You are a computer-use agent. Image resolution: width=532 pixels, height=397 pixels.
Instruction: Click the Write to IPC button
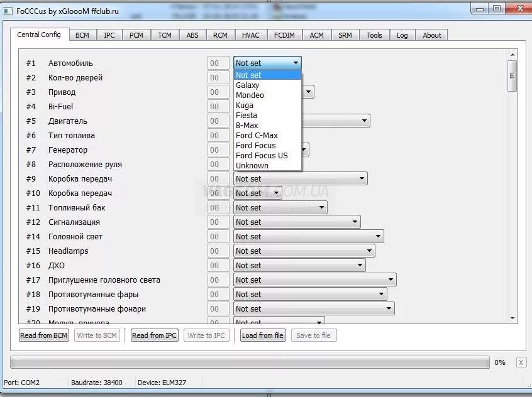(x=206, y=335)
